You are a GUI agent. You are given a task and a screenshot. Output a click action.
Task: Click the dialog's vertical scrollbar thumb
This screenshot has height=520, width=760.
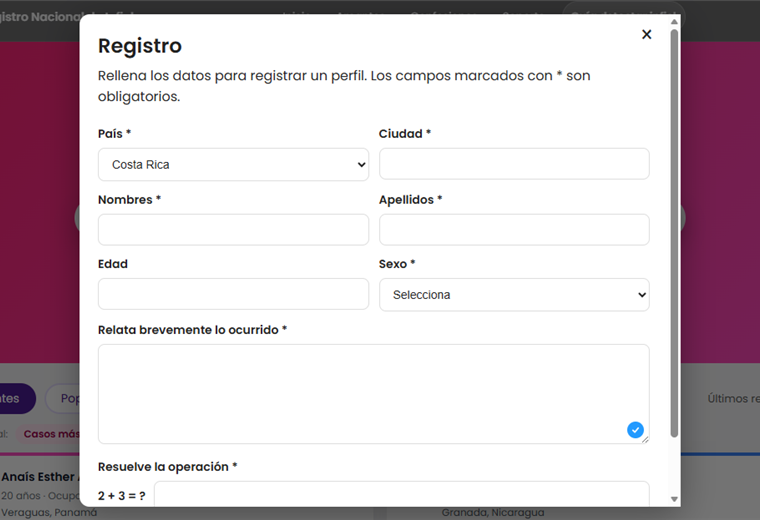pos(674,230)
